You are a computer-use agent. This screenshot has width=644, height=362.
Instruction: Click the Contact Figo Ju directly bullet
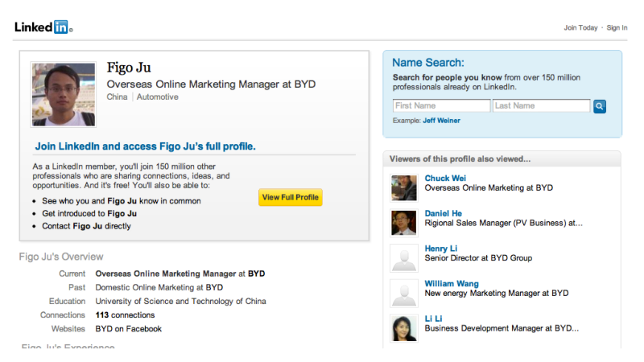pyautogui.click(x=86, y=226)
